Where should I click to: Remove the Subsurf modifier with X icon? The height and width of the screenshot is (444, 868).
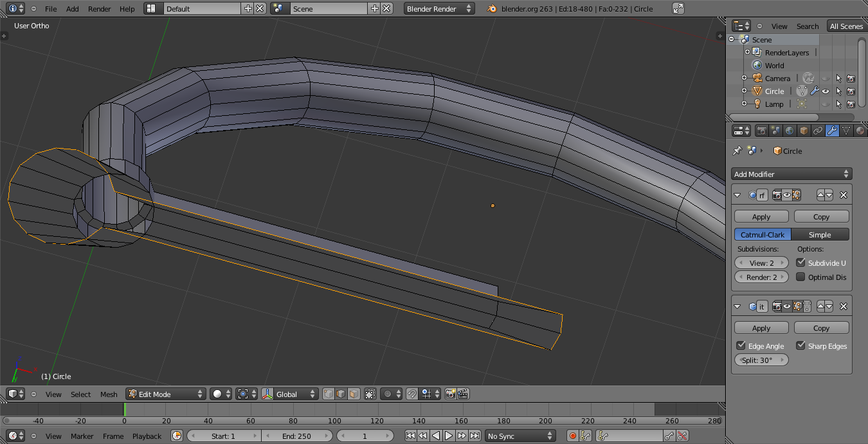click(844, 195)
